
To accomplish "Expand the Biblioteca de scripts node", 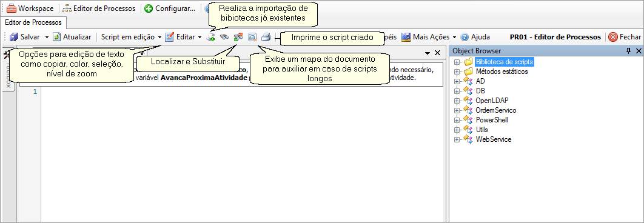I will click(457, 62).
